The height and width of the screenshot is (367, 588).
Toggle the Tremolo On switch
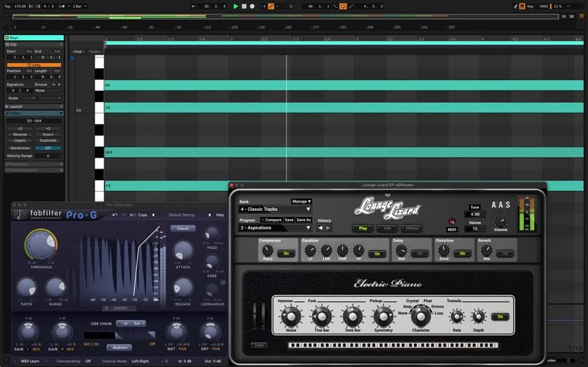tap(500, 317)
